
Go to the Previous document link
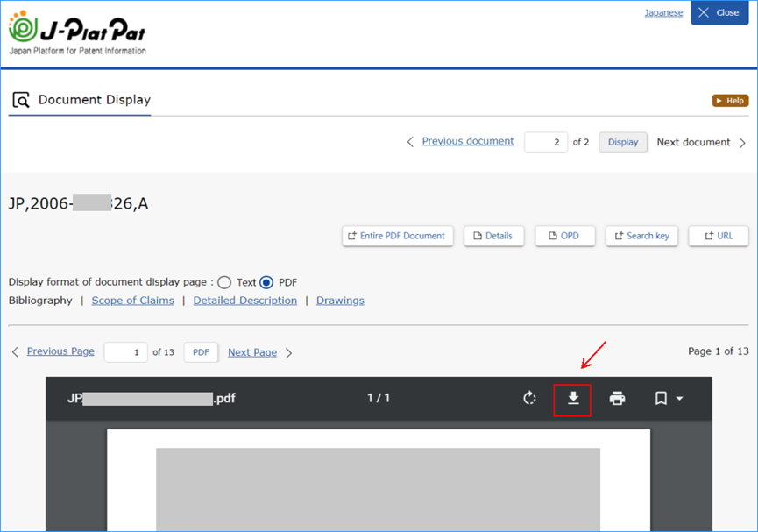pyautogui.click(x=468, y=141)
